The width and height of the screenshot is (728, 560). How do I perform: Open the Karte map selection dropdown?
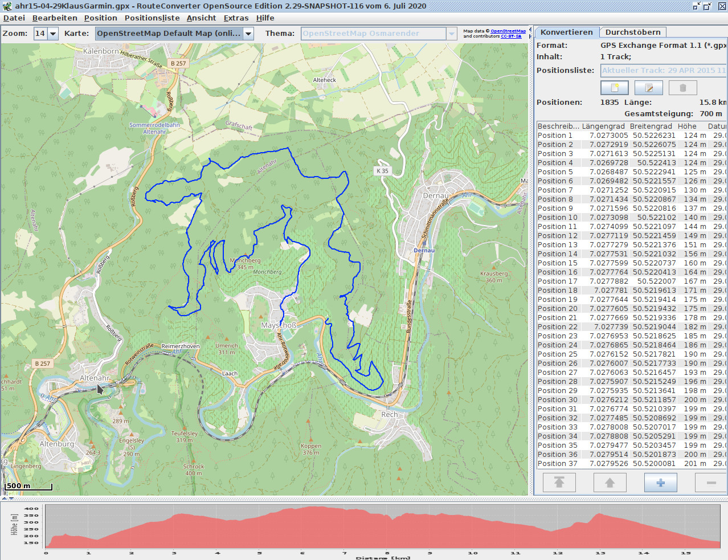(x=248, y=34)
